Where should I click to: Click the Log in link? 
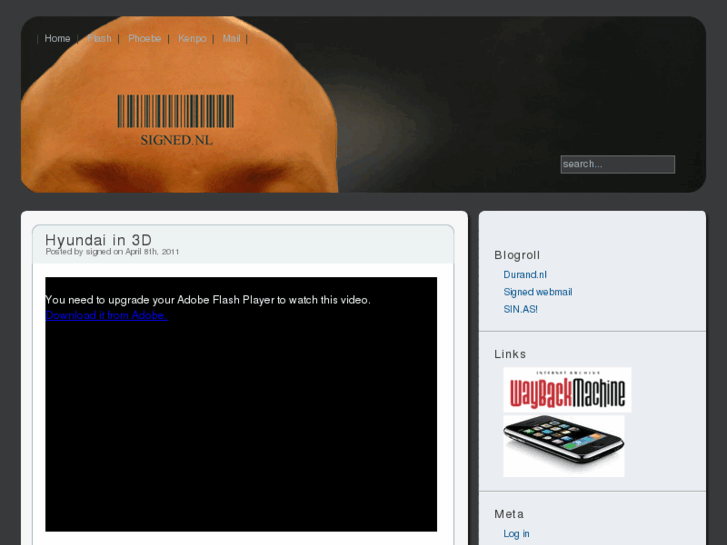tap(516, 534)
